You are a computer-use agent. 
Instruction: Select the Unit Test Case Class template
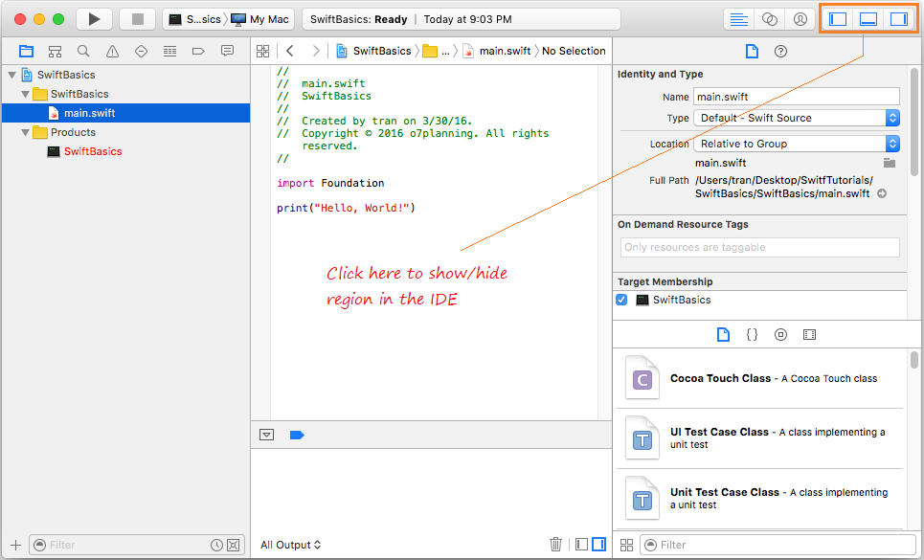(x=759, y=498)
